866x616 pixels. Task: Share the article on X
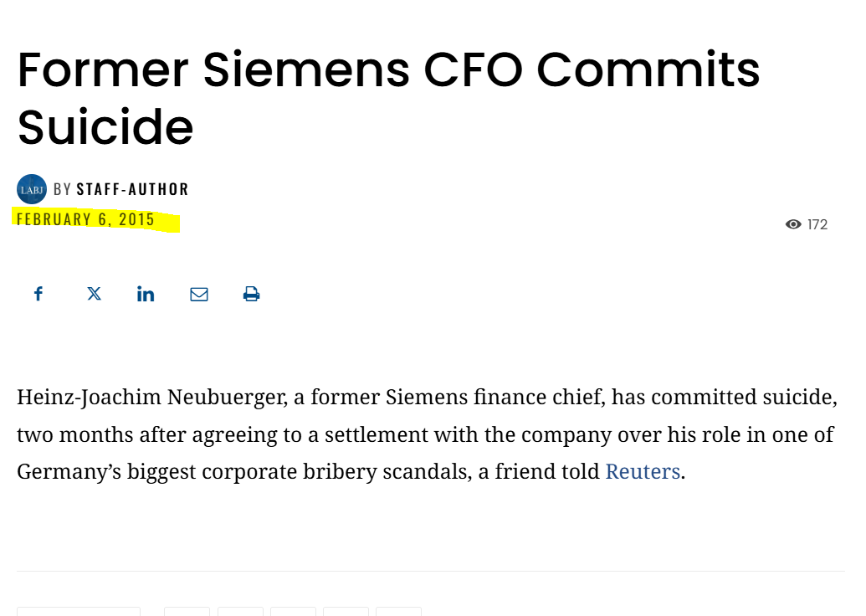pyautogui.click(x=94, y=294)
